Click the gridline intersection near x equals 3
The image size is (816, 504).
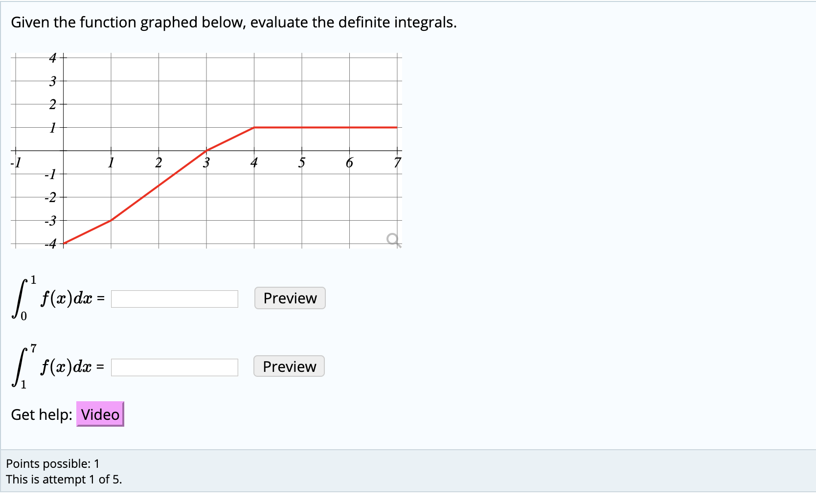[207, 151]
